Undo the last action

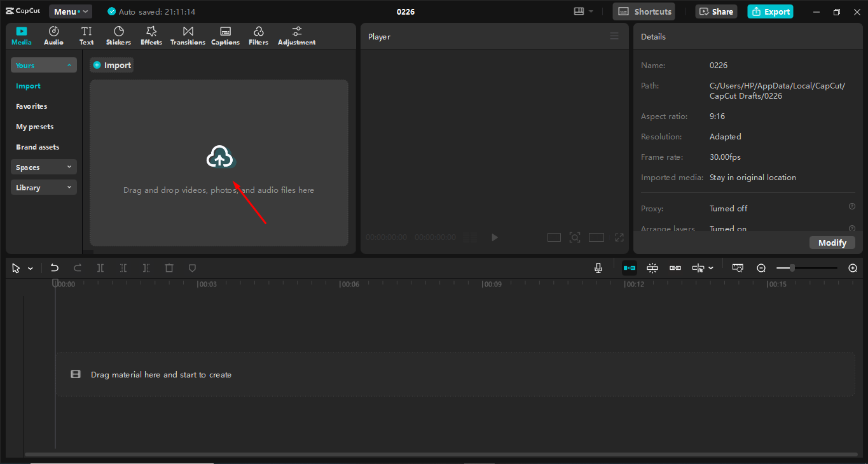tap(54, 268)
